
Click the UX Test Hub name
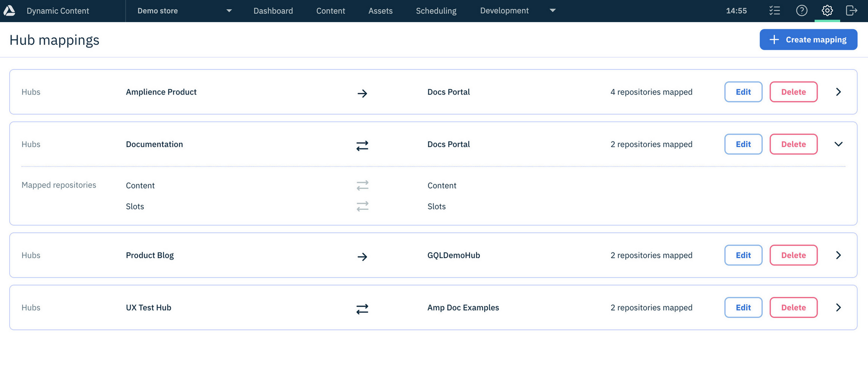148,307
